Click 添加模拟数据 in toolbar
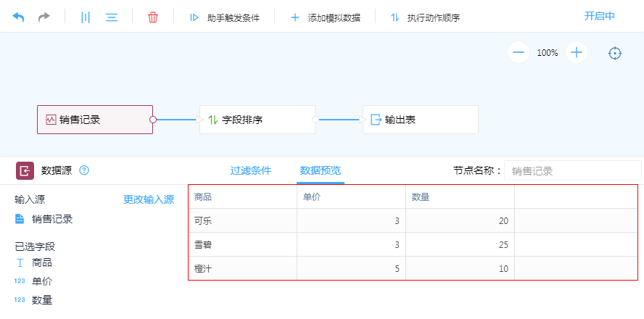Image resolution: width=644 pixels, height=319 pixels. pos(325,17)
